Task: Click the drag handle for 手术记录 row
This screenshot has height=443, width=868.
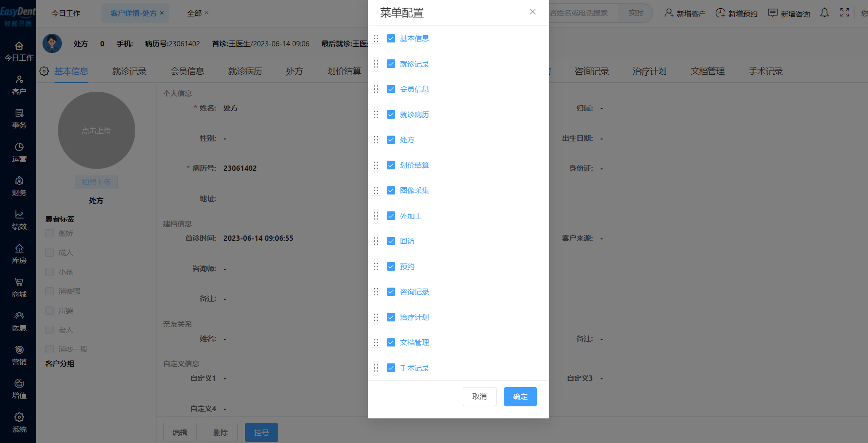Action: click(376, 368)
